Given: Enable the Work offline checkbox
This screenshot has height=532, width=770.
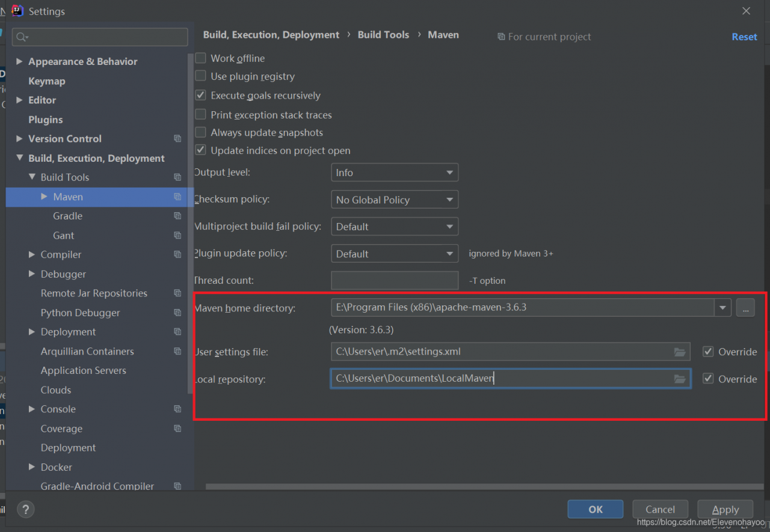Looking at the screenshot, I should tap(201, 58).
